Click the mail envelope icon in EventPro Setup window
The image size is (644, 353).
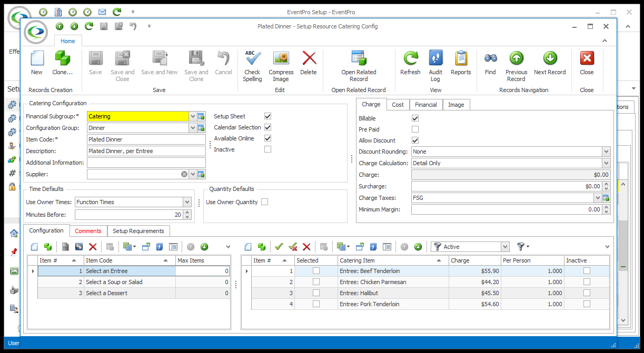(x=102, y=12)
